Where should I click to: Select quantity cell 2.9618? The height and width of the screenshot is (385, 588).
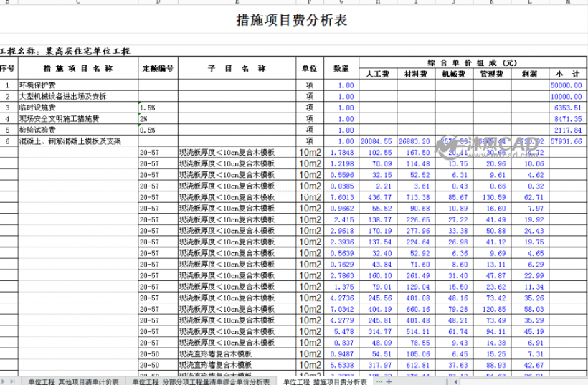coord(341,231)
